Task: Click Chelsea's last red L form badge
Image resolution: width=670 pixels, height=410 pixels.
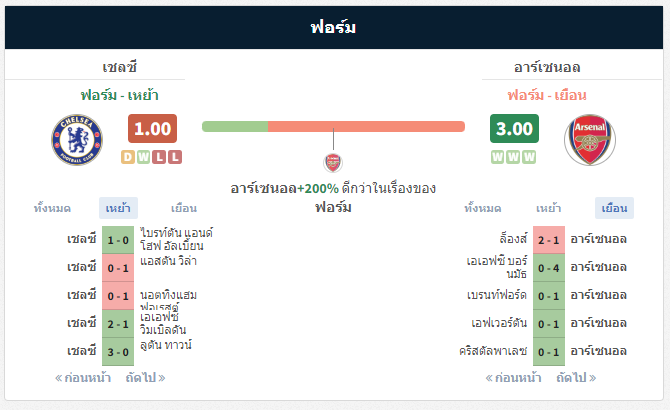Action: [x=175, y=157]
